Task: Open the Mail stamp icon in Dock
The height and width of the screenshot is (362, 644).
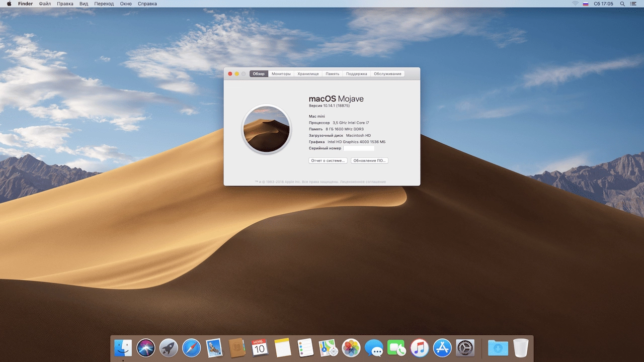Action: 214,347
